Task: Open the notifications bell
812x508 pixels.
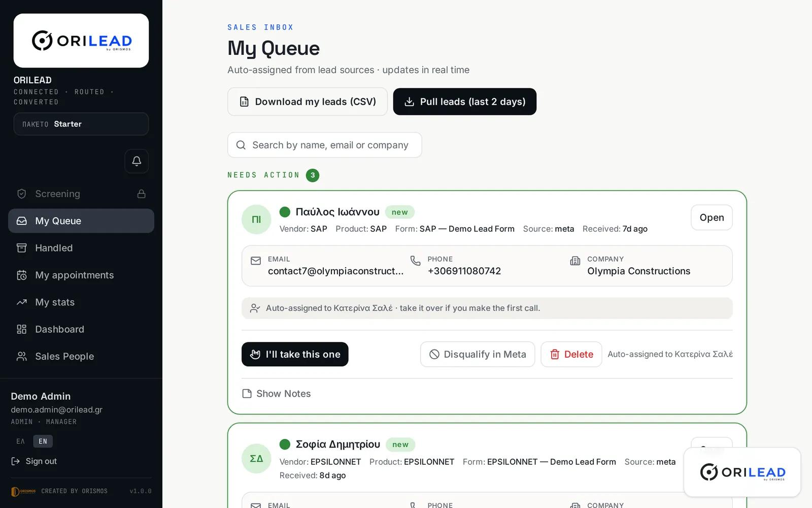Action: click(x=137, y=161)
